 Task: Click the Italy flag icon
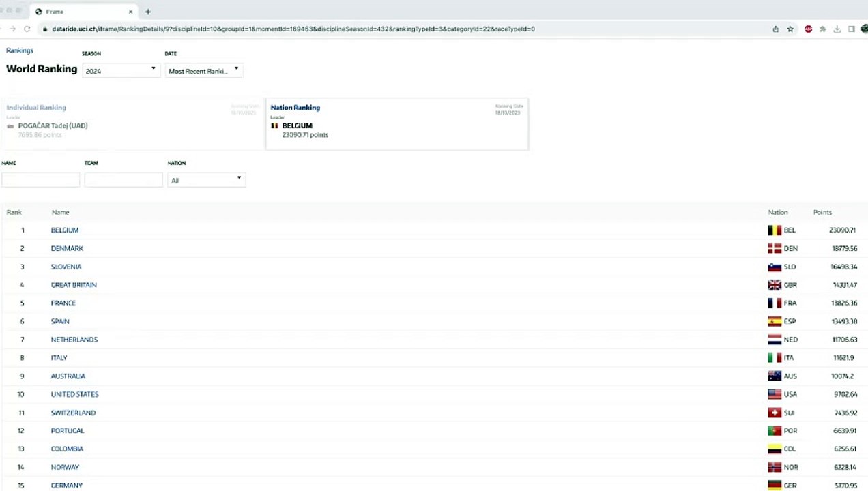pyautogui.click(x=775, y=358)
